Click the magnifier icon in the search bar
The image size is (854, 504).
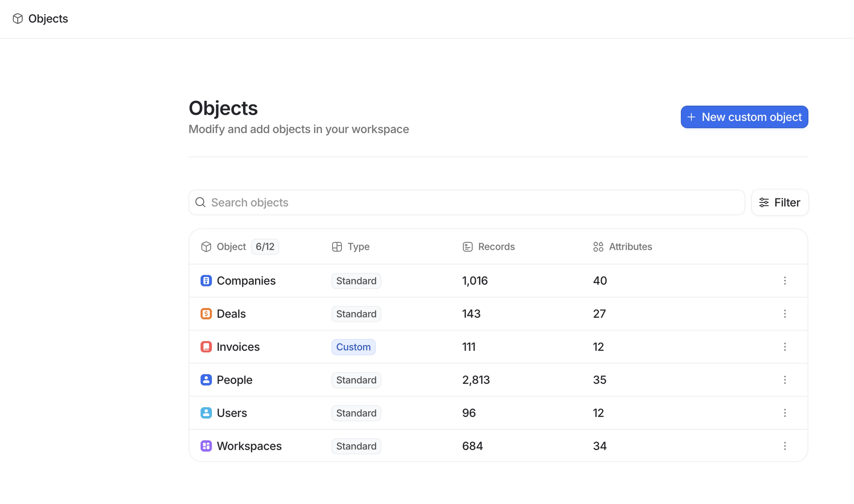[200, 202]
